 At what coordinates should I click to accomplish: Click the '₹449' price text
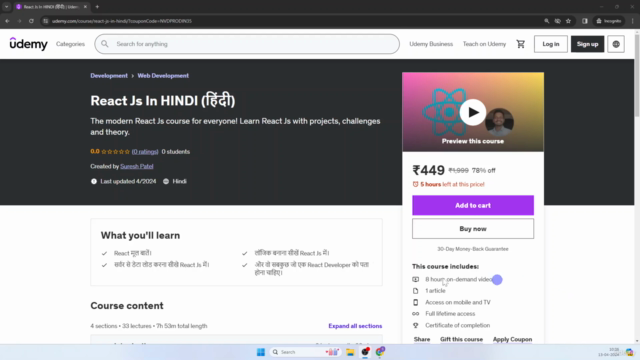coord(428,170)
